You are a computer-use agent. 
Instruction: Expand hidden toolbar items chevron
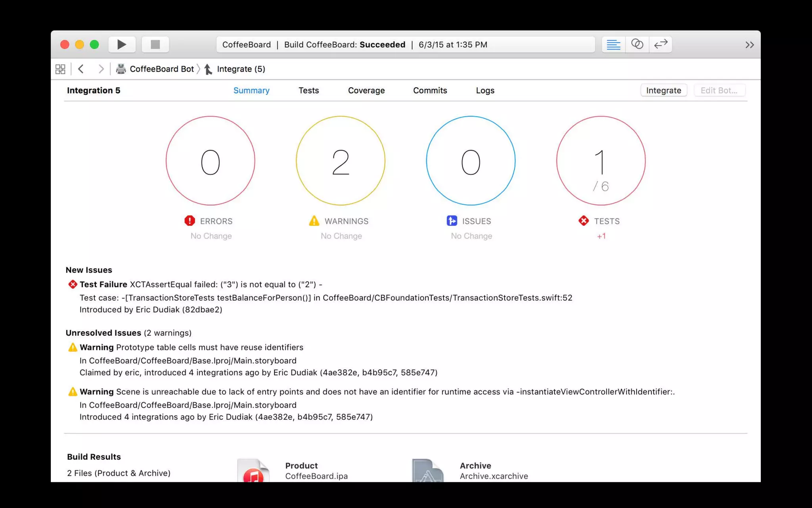pos(749,45)
